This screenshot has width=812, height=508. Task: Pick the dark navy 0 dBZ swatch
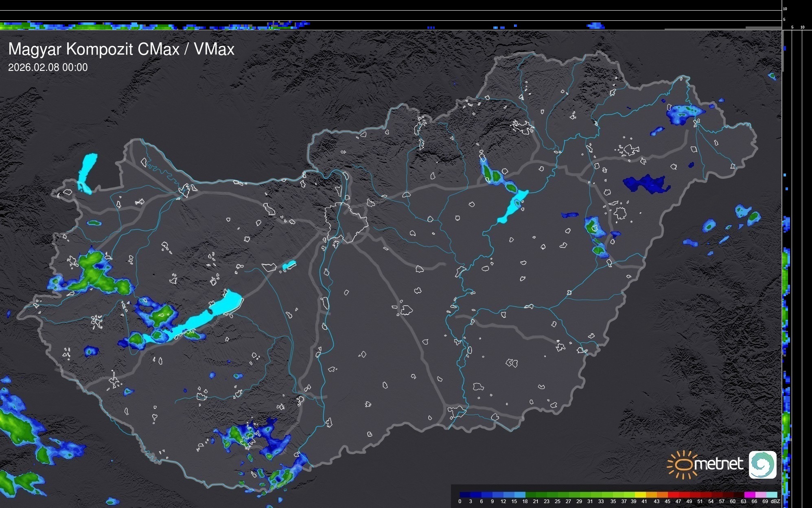[465, 495]
